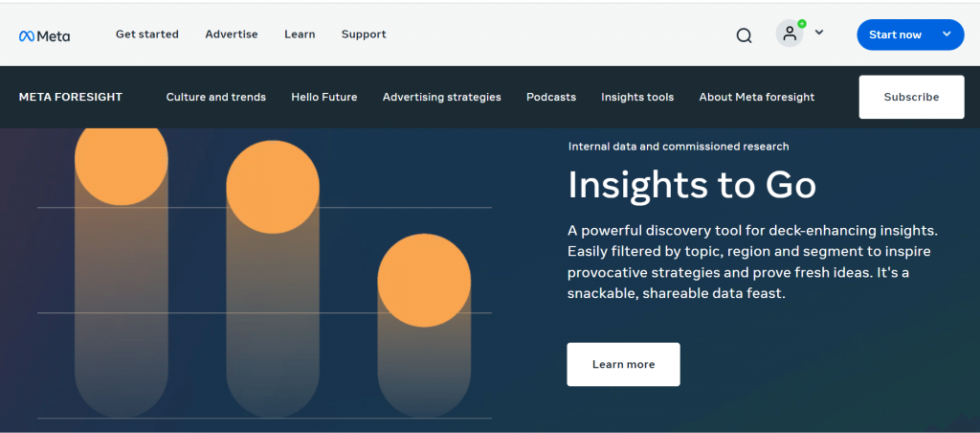Open Advertising strategies section
Screen dimensions: 980x433
[442, 97]
